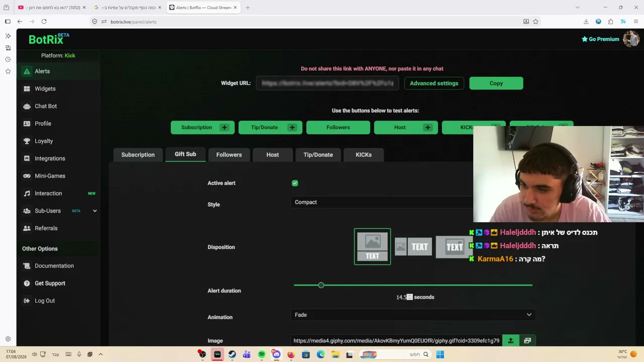Open the image gallery icon beside upload

[x=527, y=341]
